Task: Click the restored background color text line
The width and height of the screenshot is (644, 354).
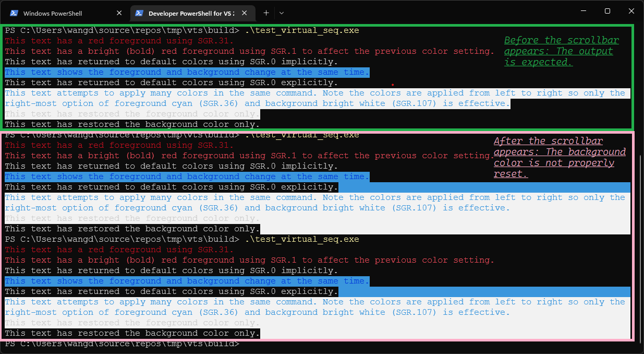Action: pos(130,124)
